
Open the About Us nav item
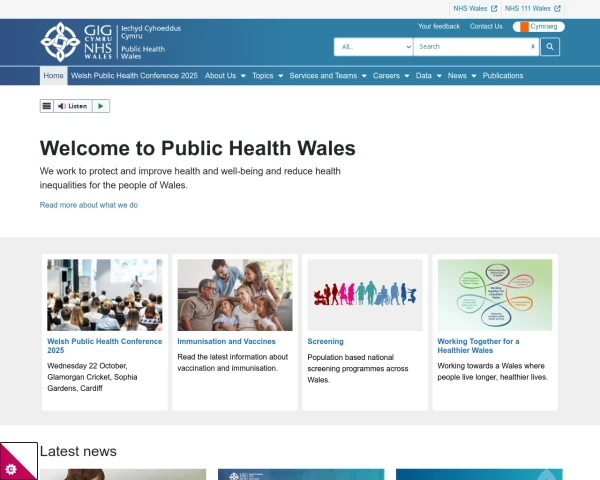tap(220, 76)
